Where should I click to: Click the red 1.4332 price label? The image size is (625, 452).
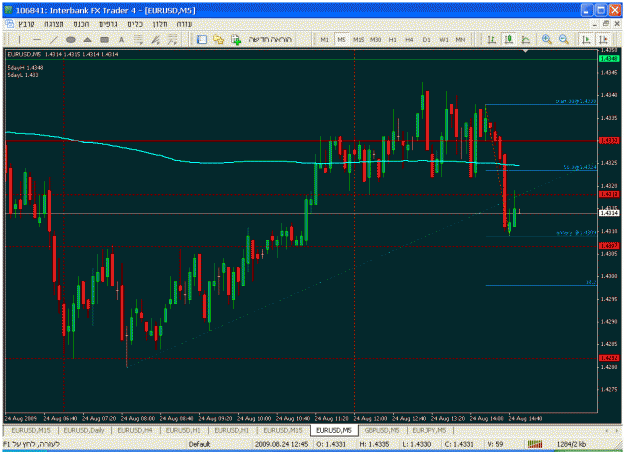tap(609, 141)
